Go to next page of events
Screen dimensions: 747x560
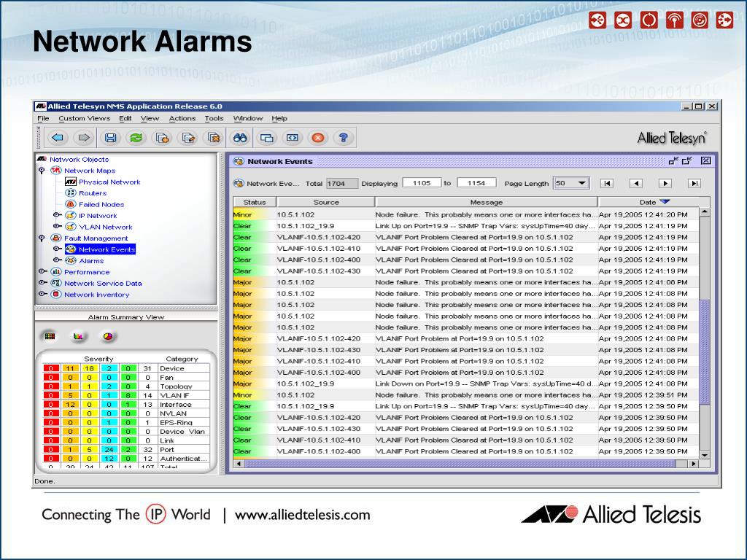tap(665, 183)
